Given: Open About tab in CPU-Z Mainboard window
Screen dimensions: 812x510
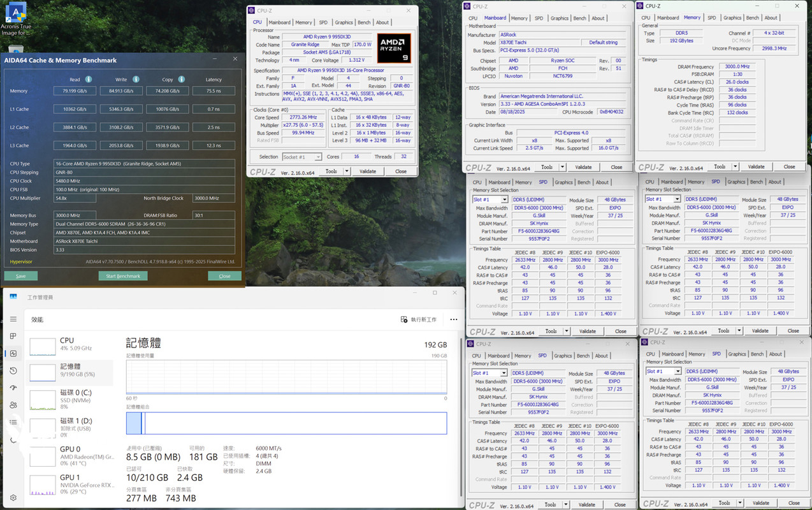Looking at the screenshot, I should [x=598, y=18].
